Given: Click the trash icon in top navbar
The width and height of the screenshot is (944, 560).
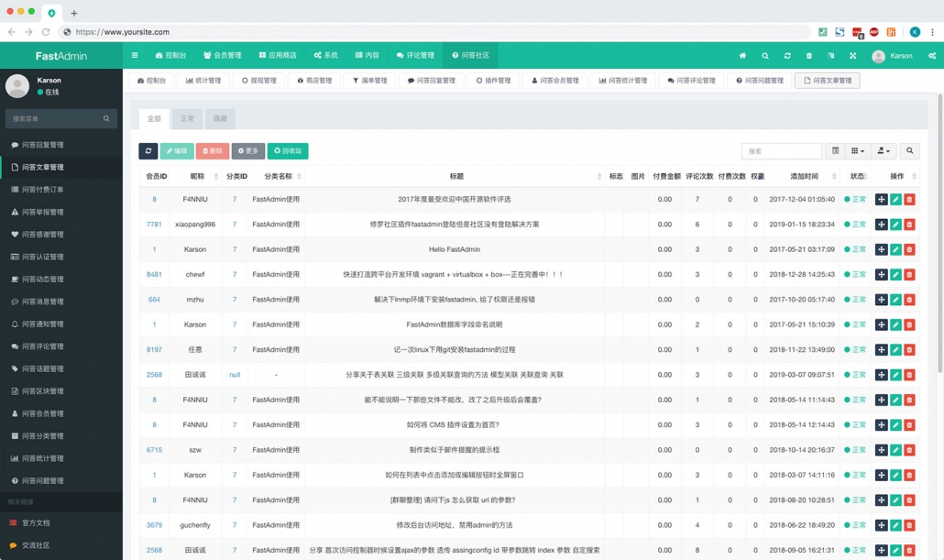Looking at the screenshot, I should 808,56.
